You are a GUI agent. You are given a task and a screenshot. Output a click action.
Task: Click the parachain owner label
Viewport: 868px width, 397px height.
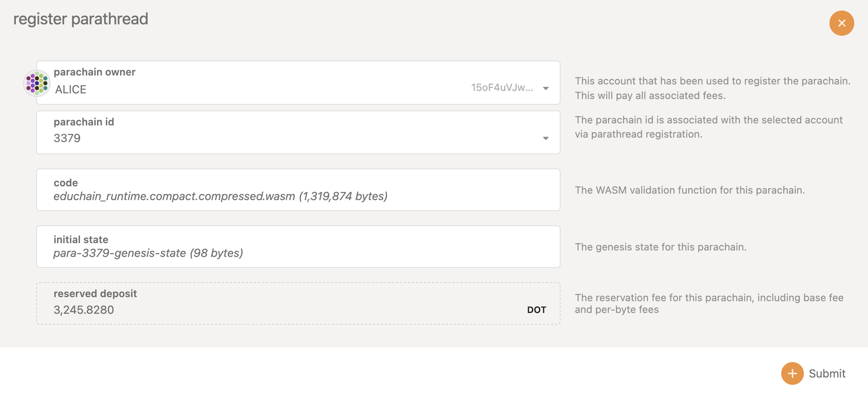(95, 72)
